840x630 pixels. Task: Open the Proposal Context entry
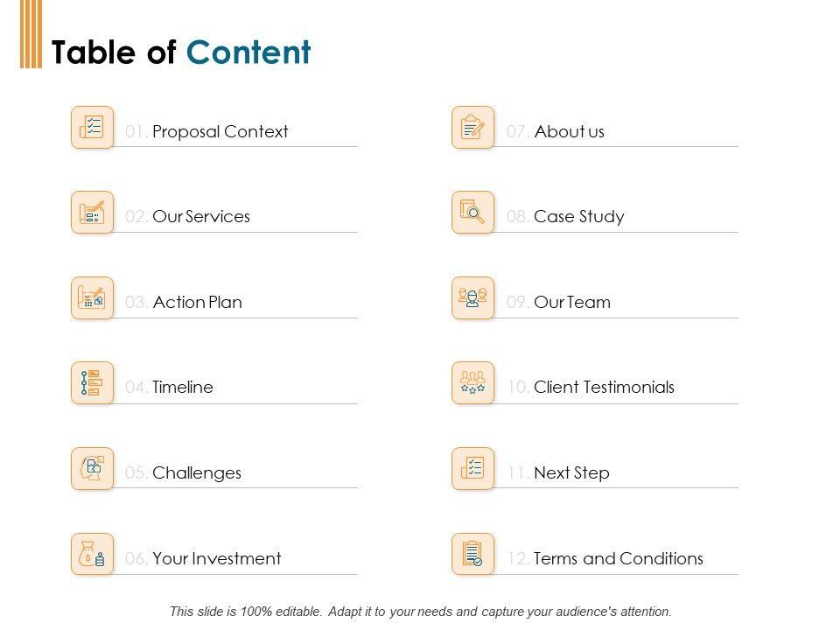coord(220,132)
